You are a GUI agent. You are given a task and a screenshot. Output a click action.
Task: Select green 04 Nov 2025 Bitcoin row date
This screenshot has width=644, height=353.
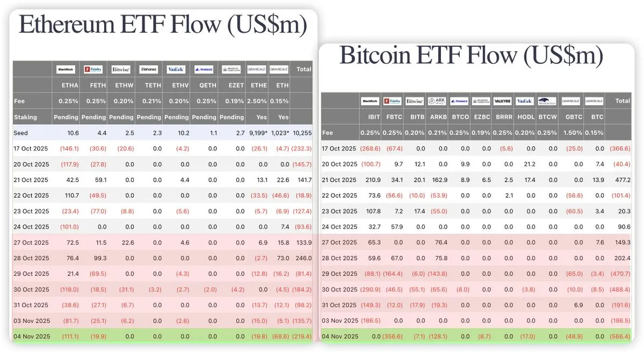[x=340, y=337]
